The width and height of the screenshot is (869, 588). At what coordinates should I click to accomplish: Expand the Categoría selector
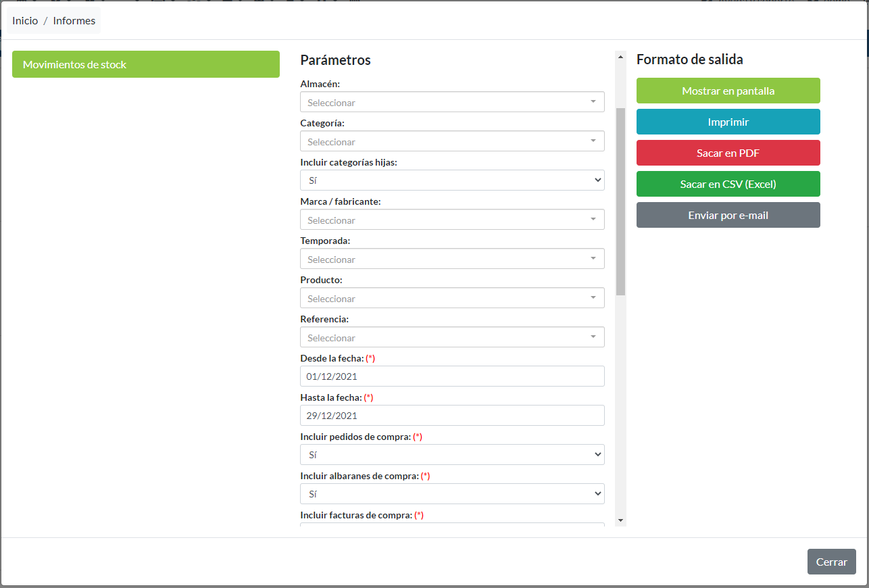pyautogui.click(x=451, y=141)
